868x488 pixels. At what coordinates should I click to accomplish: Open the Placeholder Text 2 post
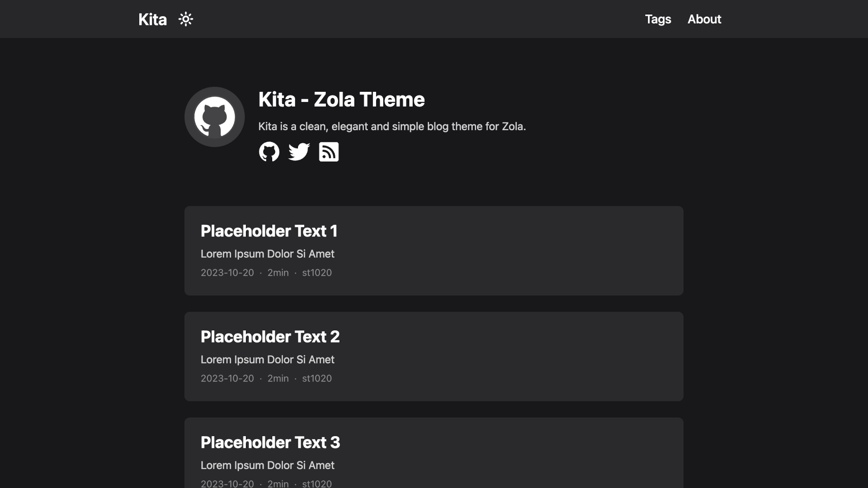pos(270,337)
